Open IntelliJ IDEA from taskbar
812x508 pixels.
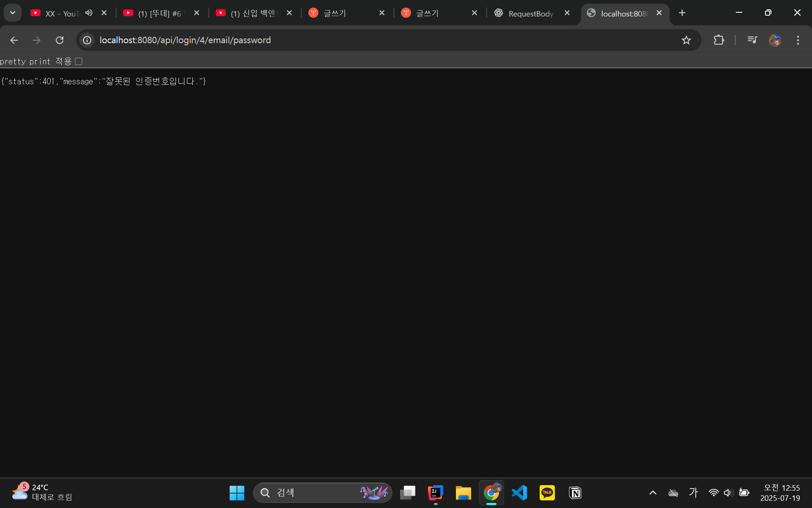(435, 493)
